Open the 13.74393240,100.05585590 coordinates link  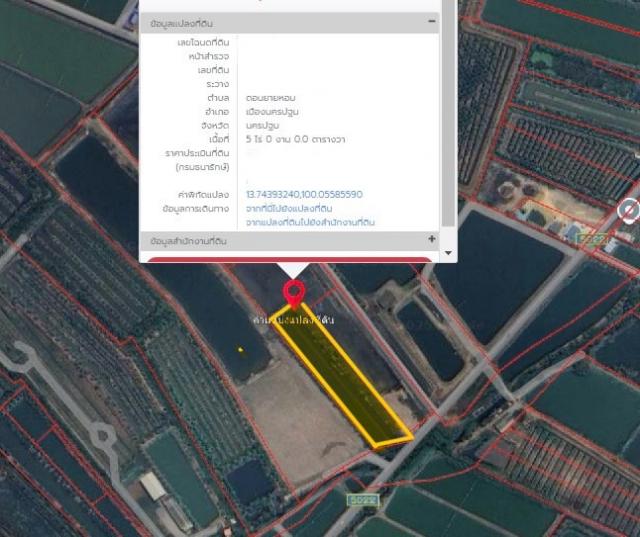pyautogui.click(x=304, y=194)
